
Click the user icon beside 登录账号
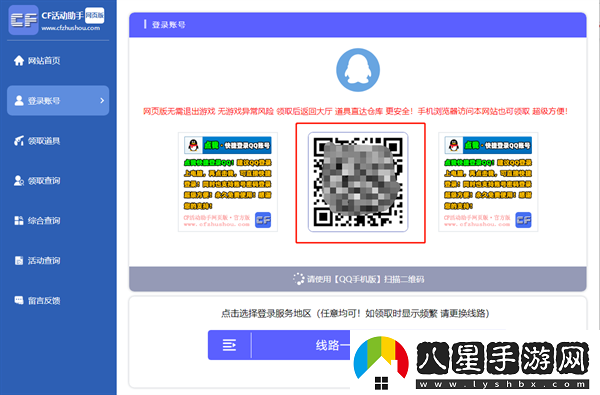point(19,101)
